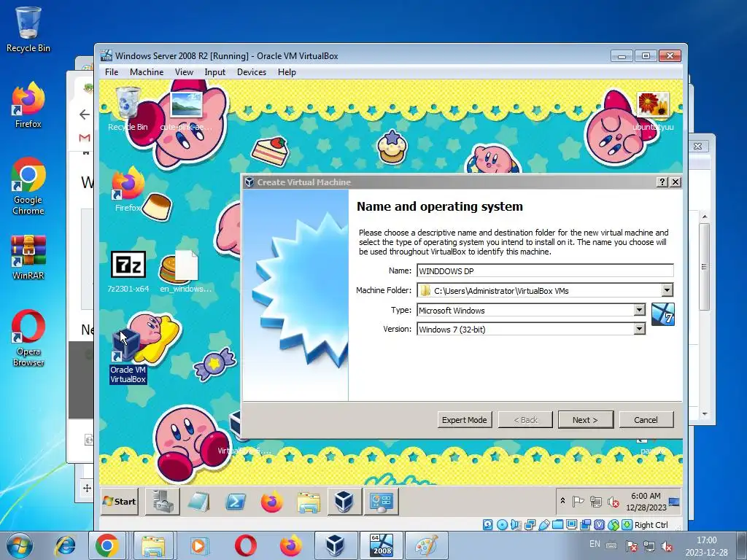Select the Opera Browser shortcut on host desktop
This screenshot has width=747, height=560.
point(28,338)
